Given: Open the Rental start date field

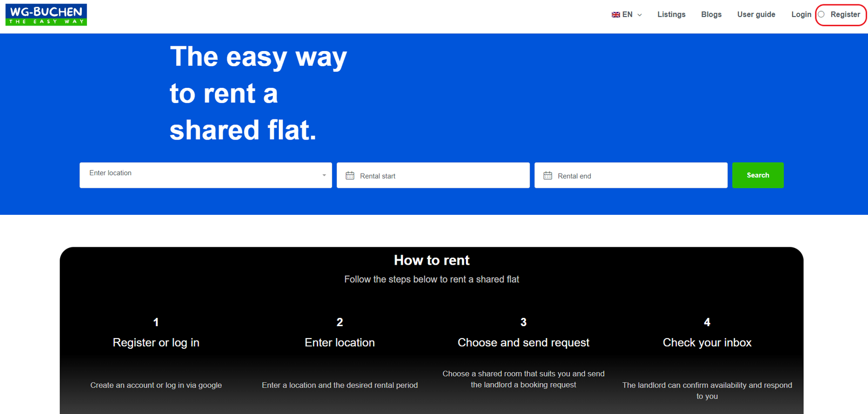Looking at the screenshot, I should pos(433,175).
